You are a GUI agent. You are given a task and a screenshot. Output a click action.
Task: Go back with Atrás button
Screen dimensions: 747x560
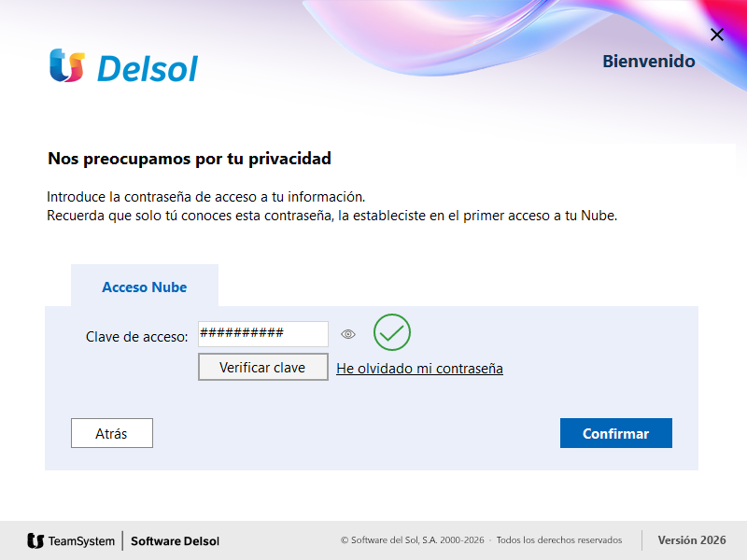tap(112, 433)
